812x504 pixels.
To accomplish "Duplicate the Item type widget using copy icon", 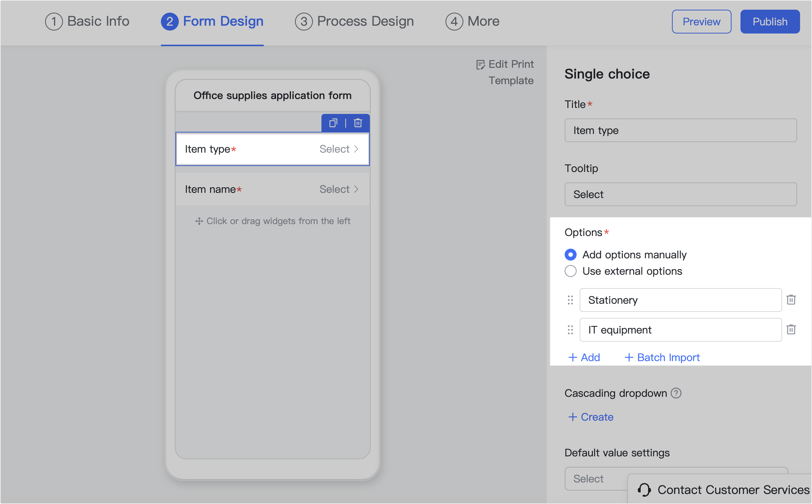I will 333,123.
